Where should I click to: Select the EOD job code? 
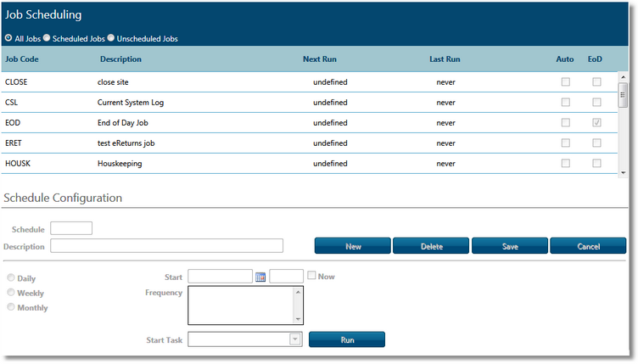(x=13, y=122)
